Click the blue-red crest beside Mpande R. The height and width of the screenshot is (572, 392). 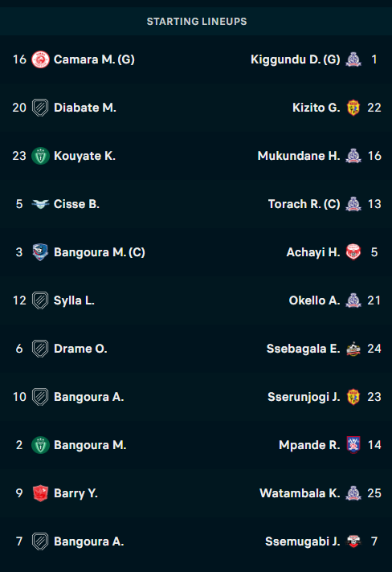(x=353, y=445)
